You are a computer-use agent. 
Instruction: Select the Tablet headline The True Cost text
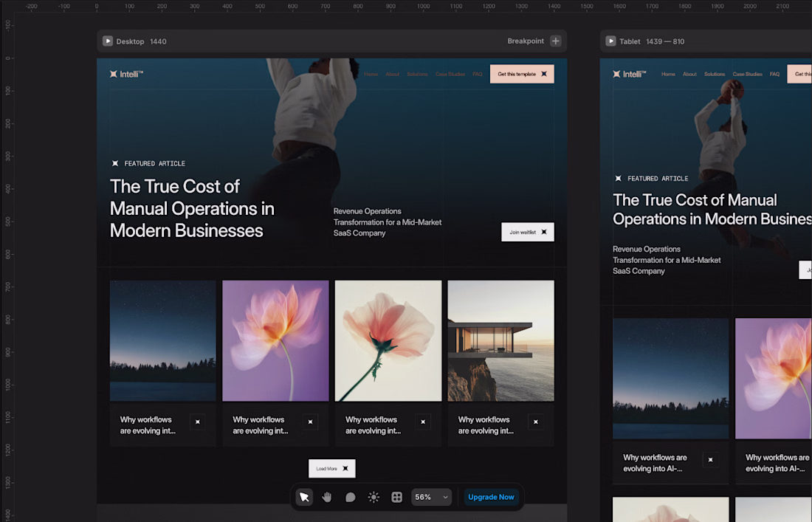[x=712, y=209]
